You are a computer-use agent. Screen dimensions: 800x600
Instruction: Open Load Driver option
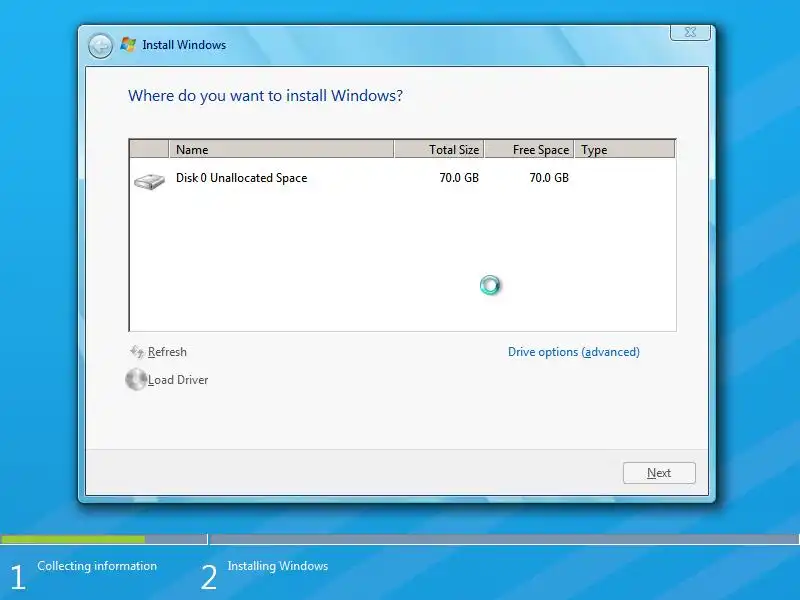click(178, 380)
